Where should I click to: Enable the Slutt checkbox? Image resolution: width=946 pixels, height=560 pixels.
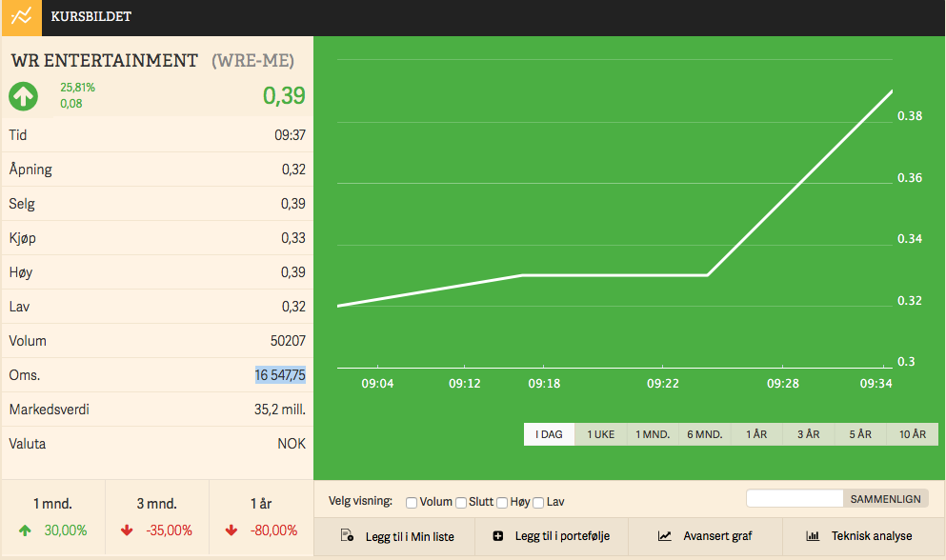pos(461,503)
